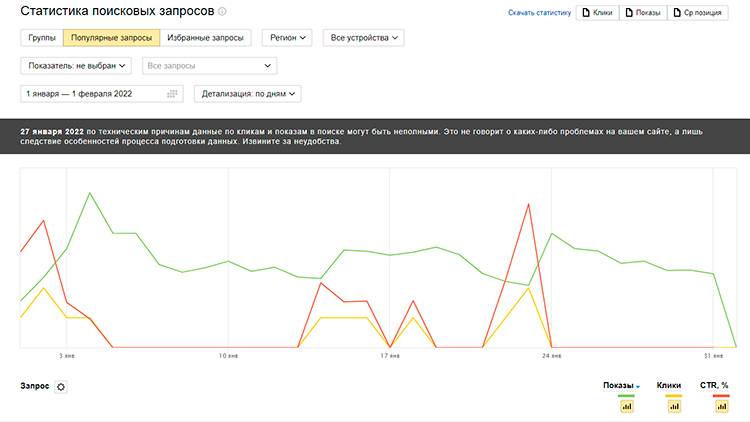
Task: Expand the Регион dropdown
Action: [x=288, y=38]
